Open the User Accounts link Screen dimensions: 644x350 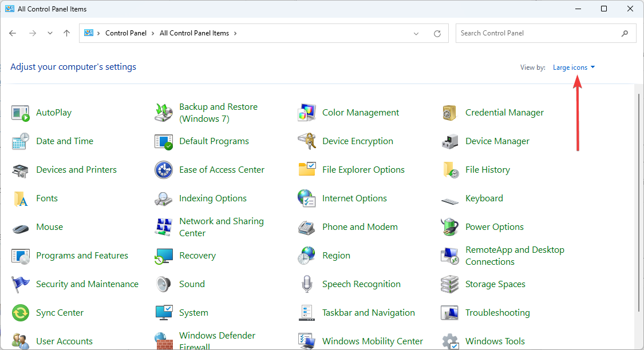point(65,341)
